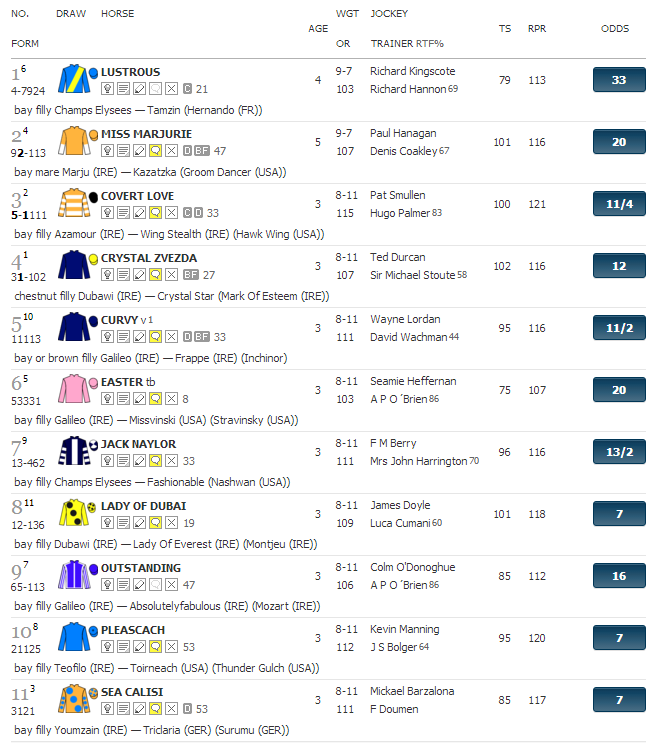Open the form lines icon for Jack Naylor
655x743 pixels.
coord(123,461)
